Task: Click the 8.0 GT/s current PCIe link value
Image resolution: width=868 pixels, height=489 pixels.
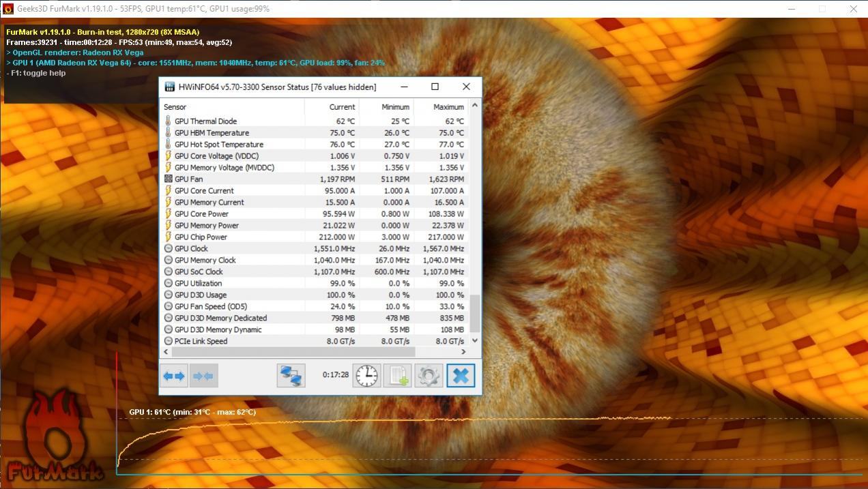Action: click(341, 341)
